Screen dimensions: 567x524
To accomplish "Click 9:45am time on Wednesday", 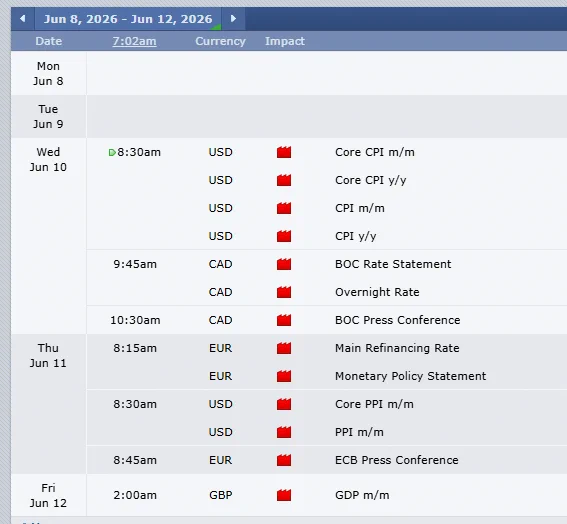I will [x=135, y=264].
